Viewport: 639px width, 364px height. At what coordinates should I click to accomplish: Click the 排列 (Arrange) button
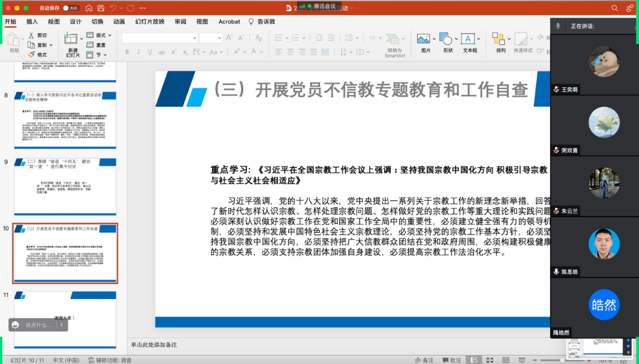(501, 43)
